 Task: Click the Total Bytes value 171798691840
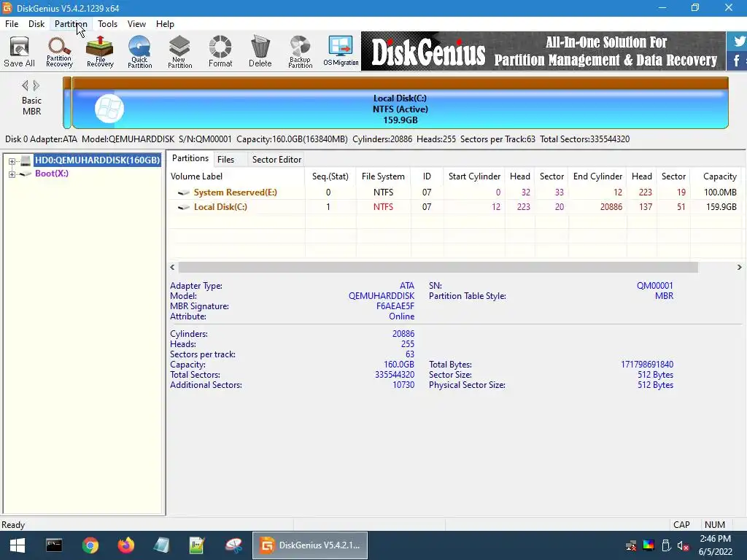[647, 365]
